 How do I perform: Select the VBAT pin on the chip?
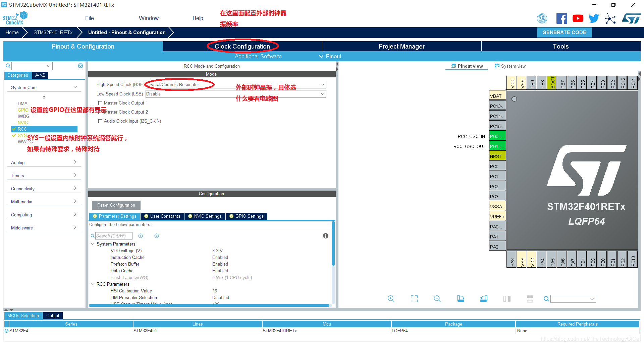(x=497, y=96)
